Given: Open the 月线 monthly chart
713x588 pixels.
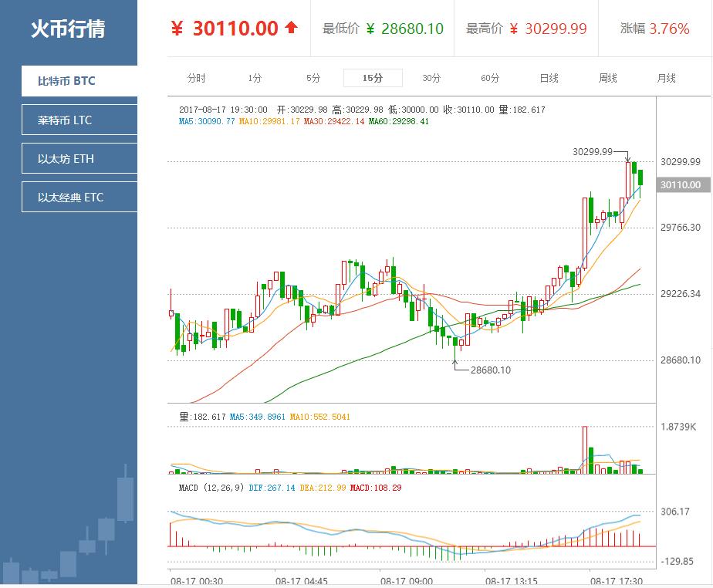Looking at the screenshot, I should (667, 78).
